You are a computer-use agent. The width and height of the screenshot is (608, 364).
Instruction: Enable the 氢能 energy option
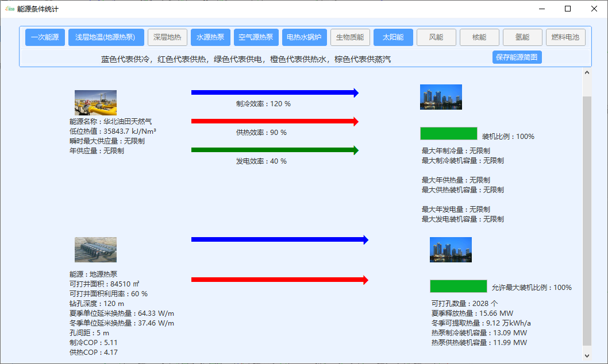point(522,37)
